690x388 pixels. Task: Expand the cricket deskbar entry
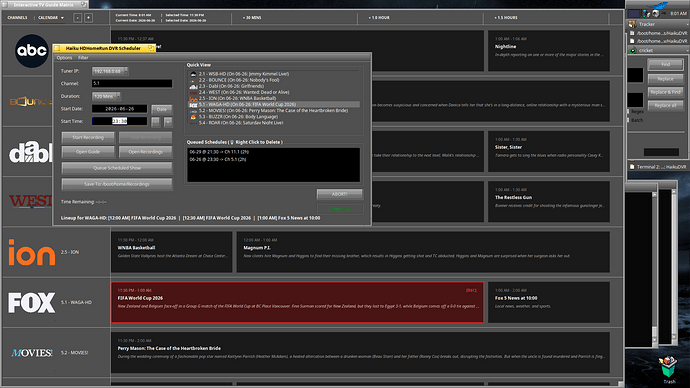coord(687,50)
